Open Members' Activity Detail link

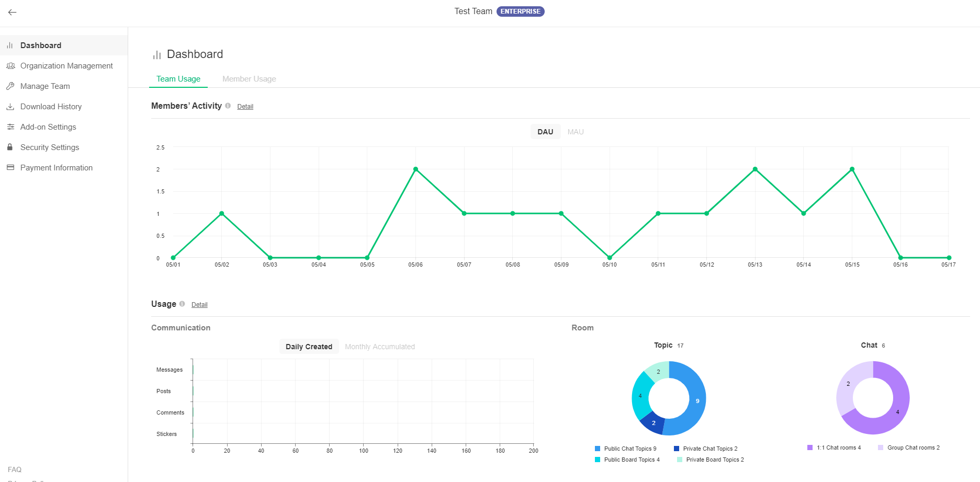[x=245, y=107]
